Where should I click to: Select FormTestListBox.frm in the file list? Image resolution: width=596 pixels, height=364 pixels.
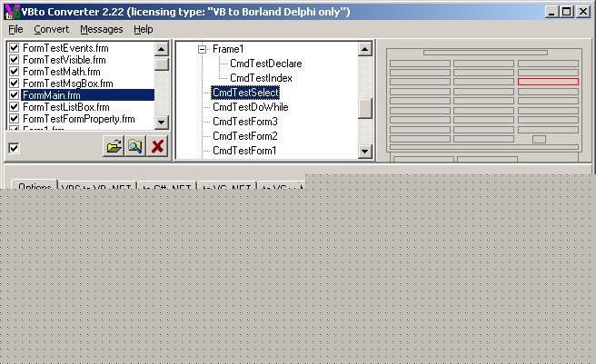(x=66, y=107)
